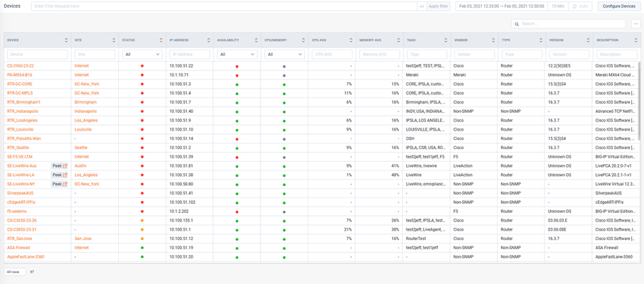Screen dimensions: 644x284
Task: Click the green status dot for ASA Firewall
Action: 142,248
